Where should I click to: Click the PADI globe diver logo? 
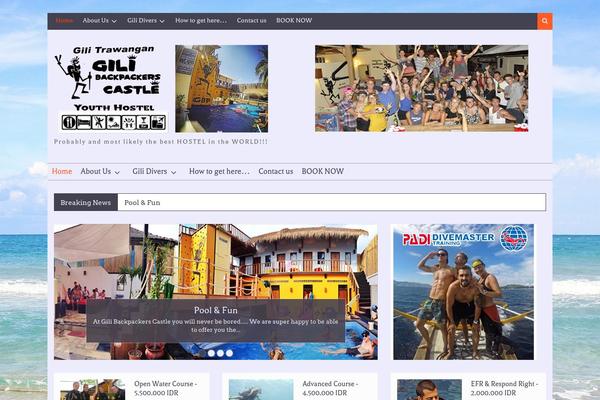tap(514, 238)
